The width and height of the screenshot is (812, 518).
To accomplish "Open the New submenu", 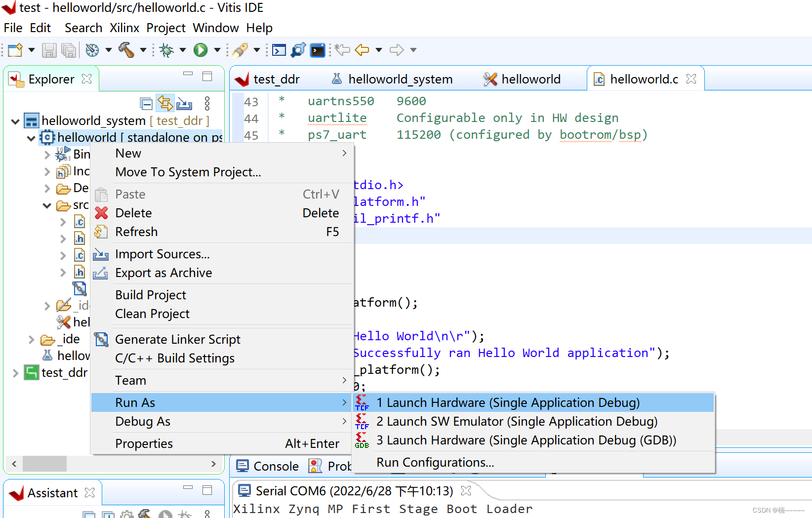I will click(222, 153).
